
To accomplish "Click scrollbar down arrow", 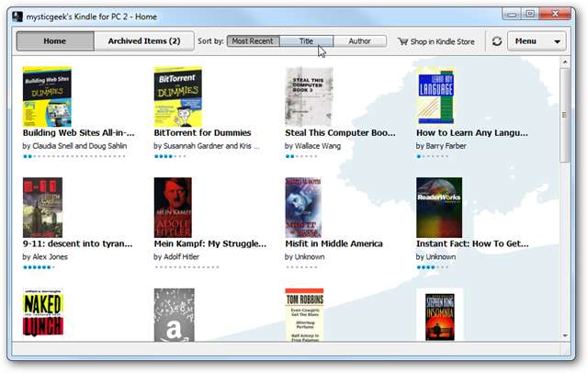I will coord(565,335).
